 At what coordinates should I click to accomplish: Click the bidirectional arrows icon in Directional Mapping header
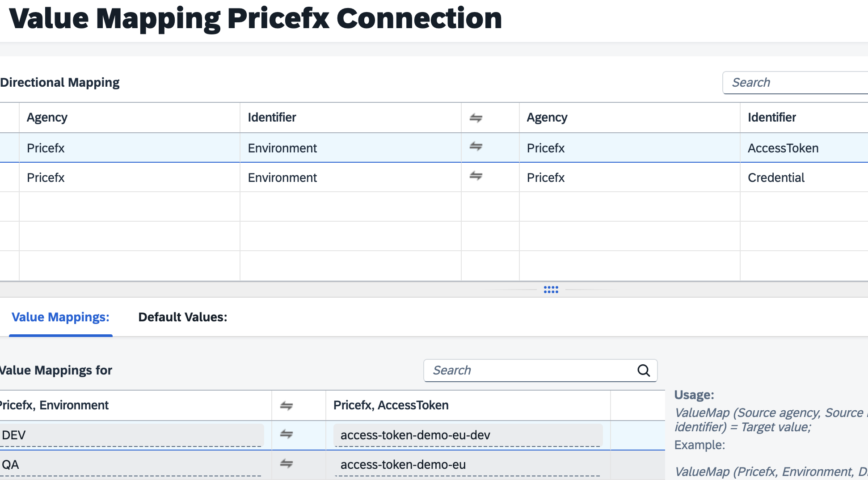click(x=476, y=118)
